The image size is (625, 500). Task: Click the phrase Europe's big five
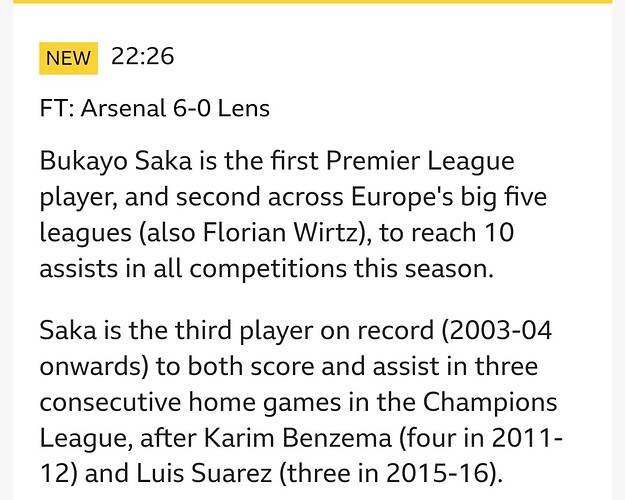click(x=449, y=197)
